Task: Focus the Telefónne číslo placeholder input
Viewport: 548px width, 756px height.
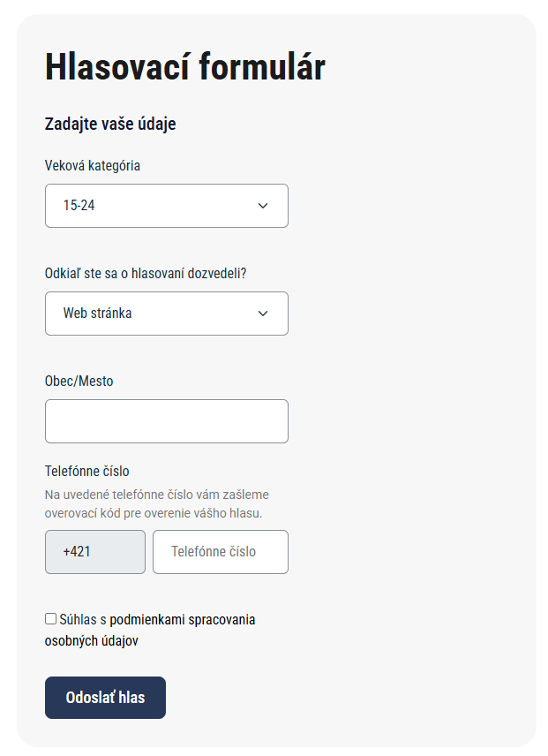Action: point(221,552)
